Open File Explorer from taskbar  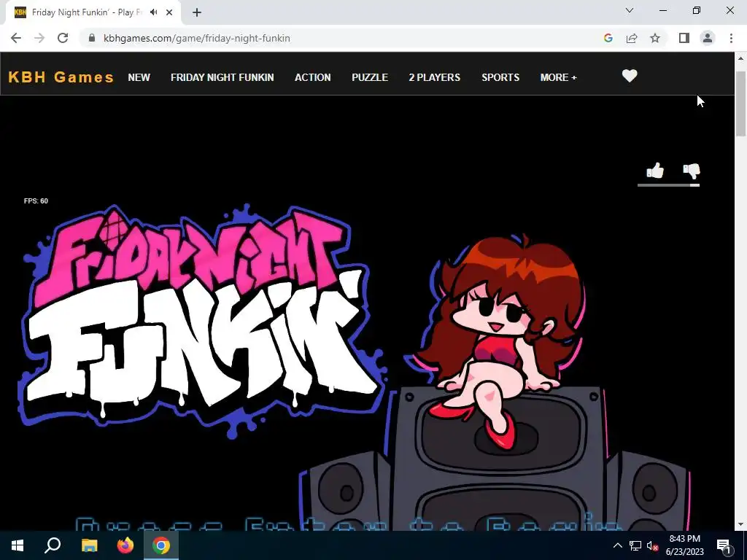(x=89, y=545)
